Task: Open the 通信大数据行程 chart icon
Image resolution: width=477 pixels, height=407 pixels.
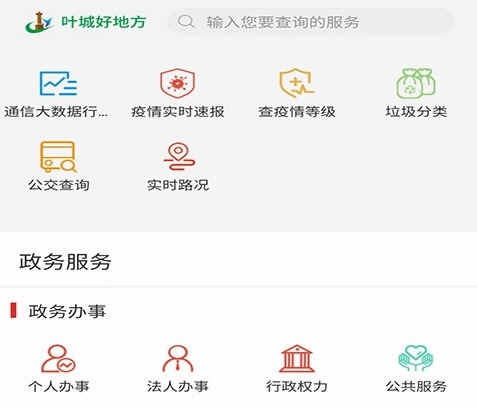Action: click(x=58, y=84)
